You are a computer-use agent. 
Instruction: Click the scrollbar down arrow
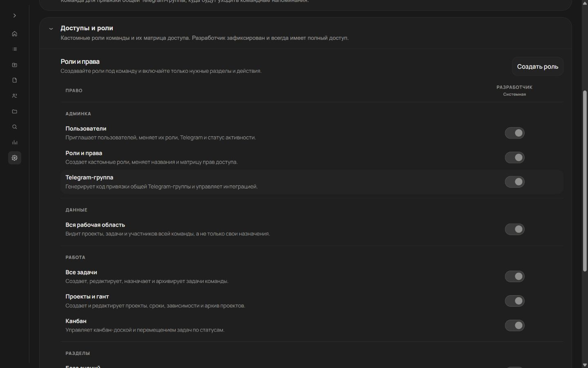pos(585,365)
